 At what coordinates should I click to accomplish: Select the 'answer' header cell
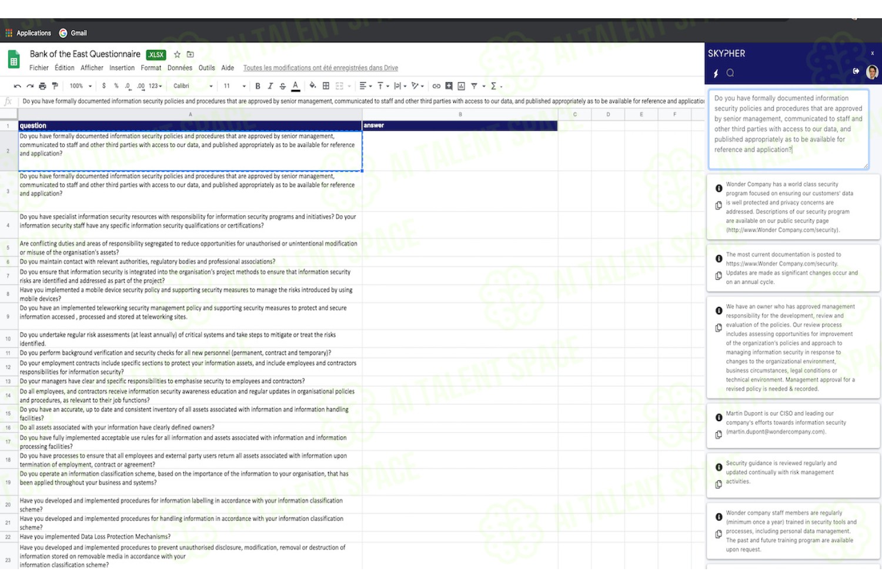[460, 126]
